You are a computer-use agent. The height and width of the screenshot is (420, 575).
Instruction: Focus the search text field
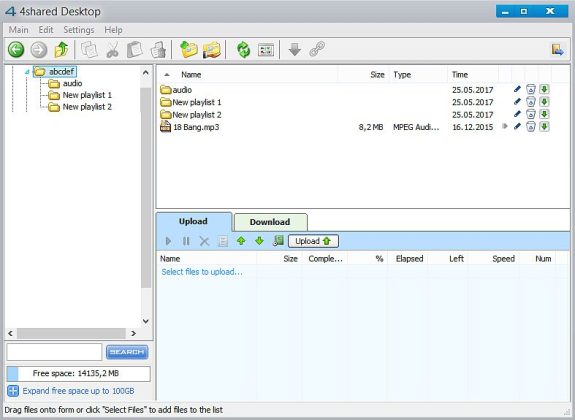pos(54,352)
